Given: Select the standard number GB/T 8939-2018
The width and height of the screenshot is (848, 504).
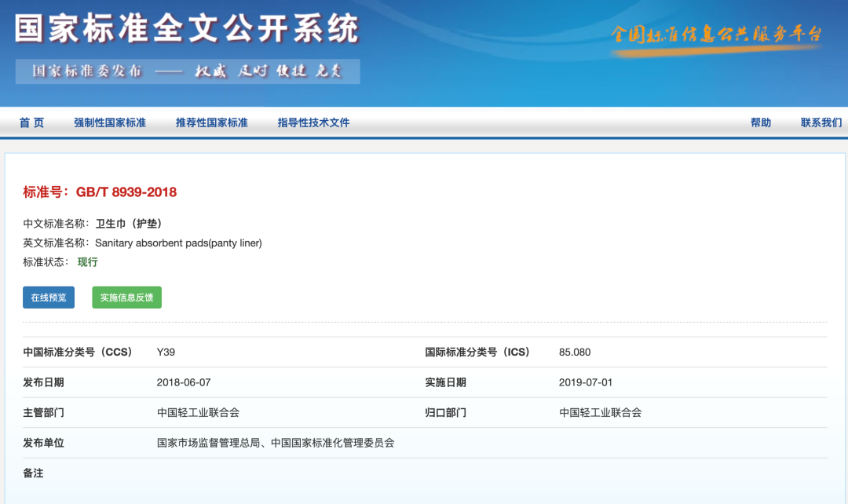Looking at the screenshot, I should click(126, 192).
